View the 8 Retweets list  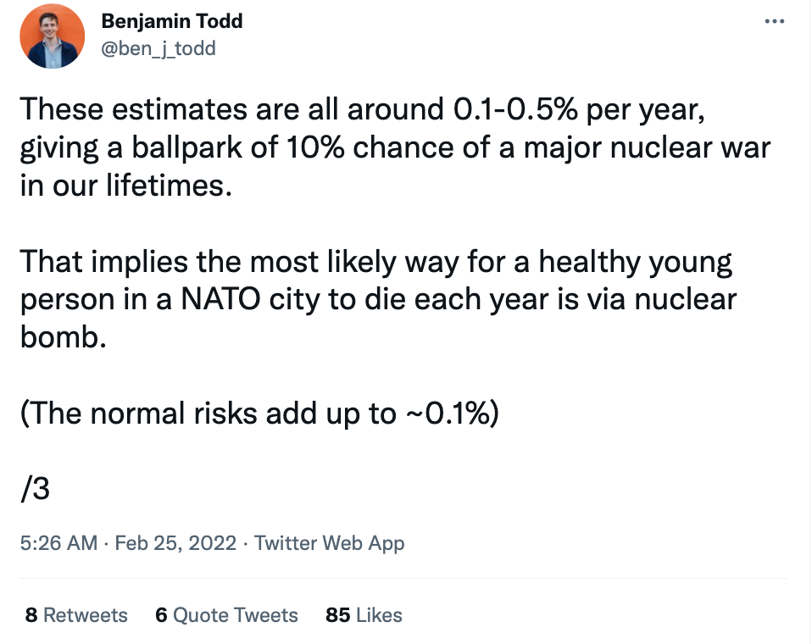(76, 615)
